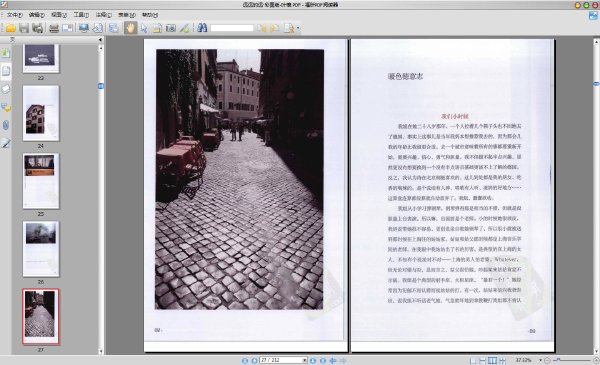Image resolution: width=600 pixels, height=365 pixels.
Task: Click Find Previous icon beside search box
Action: [261, 28]
